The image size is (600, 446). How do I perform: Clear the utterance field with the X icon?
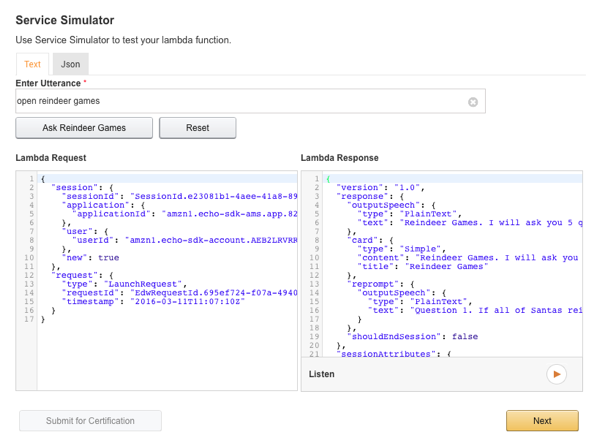[473, 102]
